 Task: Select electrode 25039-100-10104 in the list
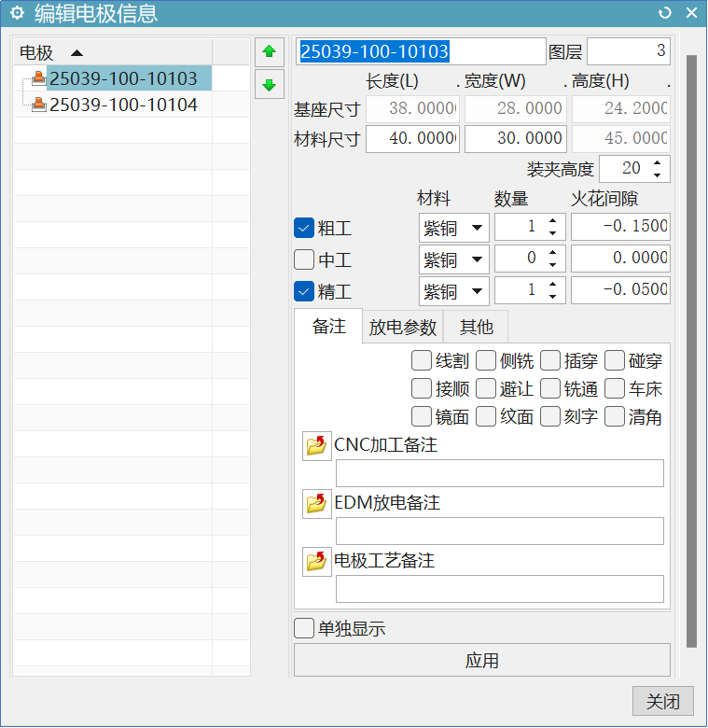coord(123,105)
